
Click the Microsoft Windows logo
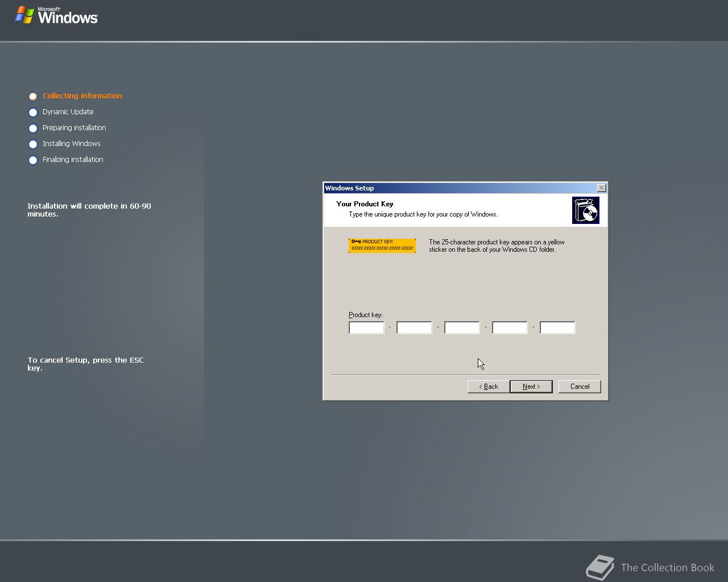(x=56, y=15)
